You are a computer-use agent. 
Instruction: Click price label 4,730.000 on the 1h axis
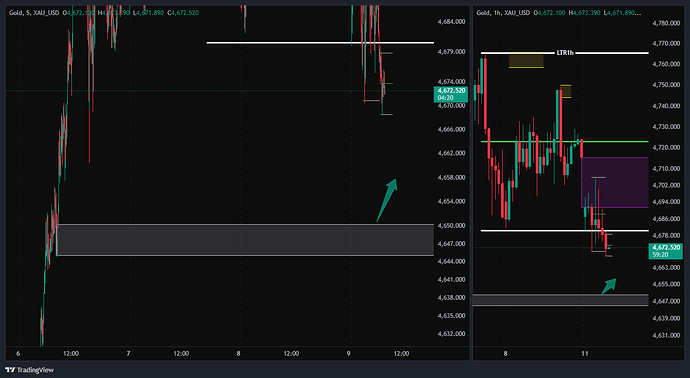(x=666, y=126)
